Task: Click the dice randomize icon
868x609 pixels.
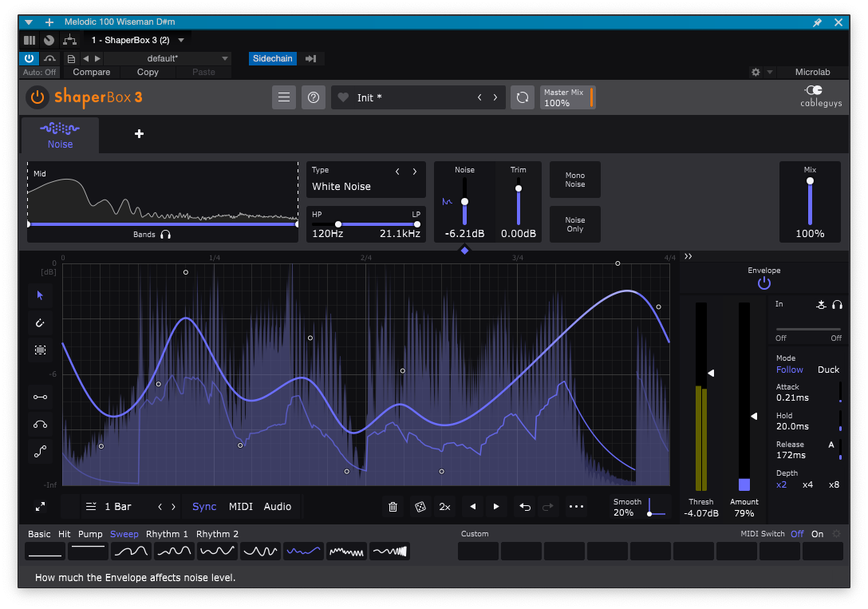Action: coord(420,507)
